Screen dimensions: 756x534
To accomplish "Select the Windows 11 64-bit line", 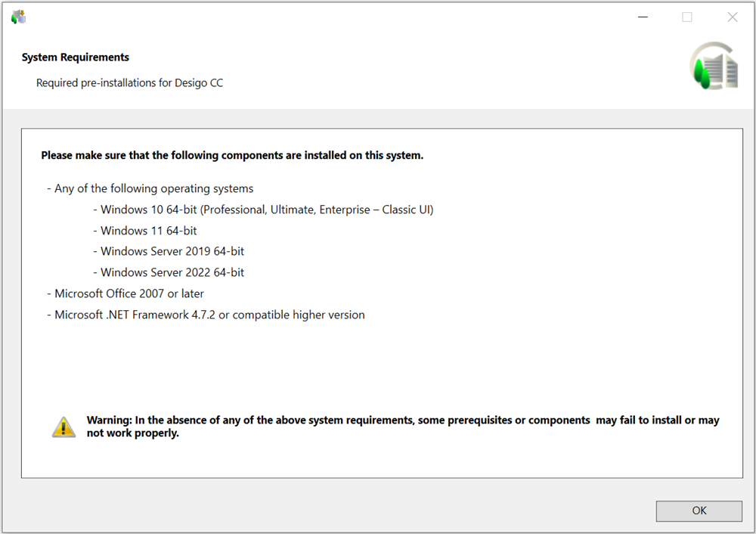I will tap(148, 231).
